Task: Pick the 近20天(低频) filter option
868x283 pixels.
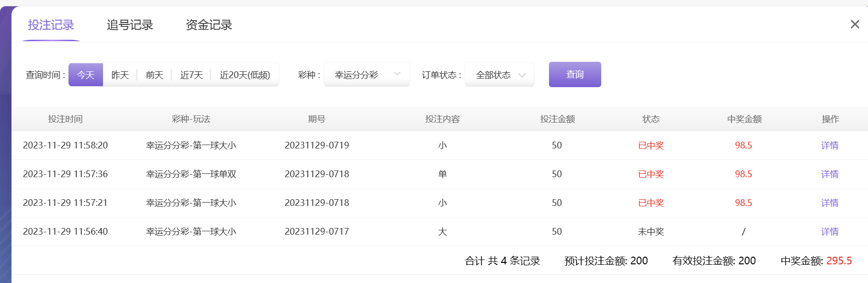Action: [x=245, y=75]
